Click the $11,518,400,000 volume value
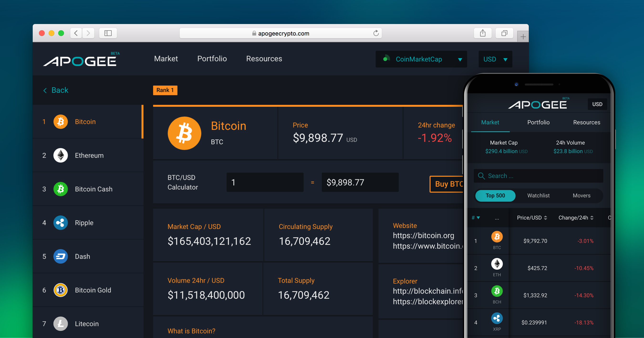644x338 pixels. (206, 295)
